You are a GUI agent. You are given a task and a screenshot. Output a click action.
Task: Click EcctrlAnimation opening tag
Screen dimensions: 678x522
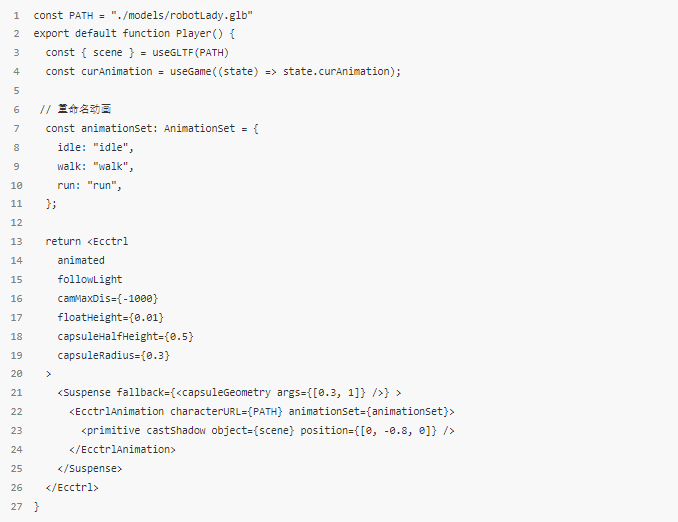pyautogui.click(x=262, y=411)
